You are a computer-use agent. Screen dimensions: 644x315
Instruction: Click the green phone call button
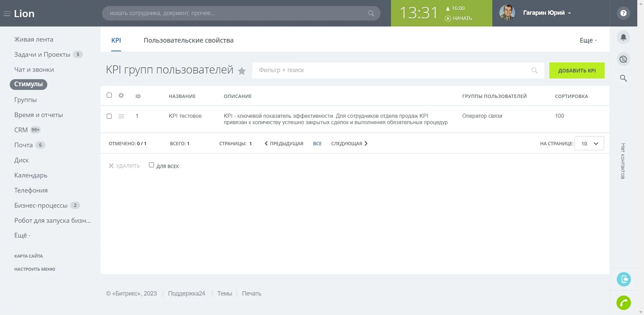[x=624, y=303]
